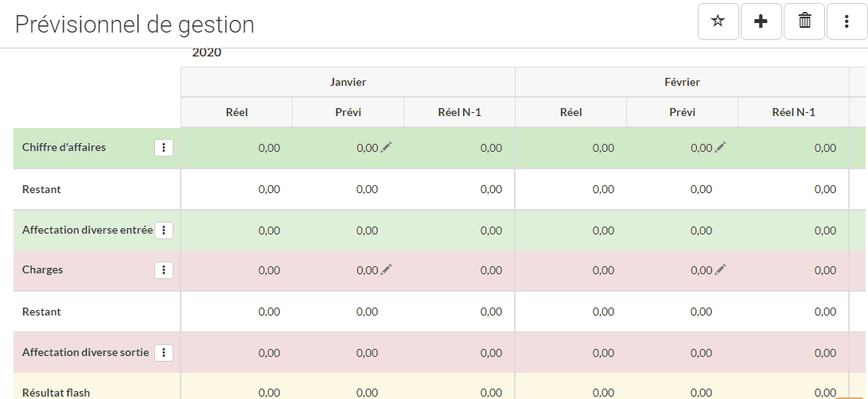Screen dimensions: 868x399
Task: Open Charges row options menu
Action: [164, 270]
